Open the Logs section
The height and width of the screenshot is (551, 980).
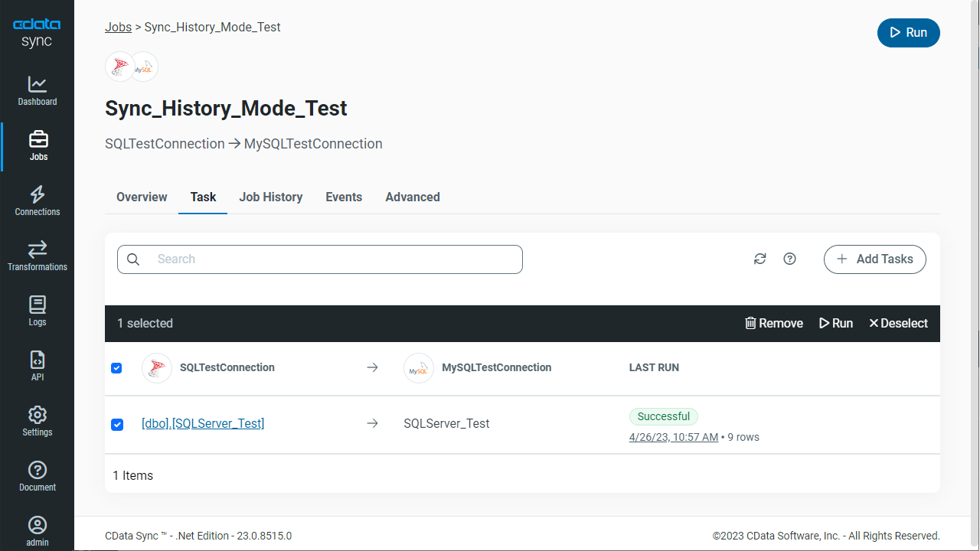click(37, 311)
